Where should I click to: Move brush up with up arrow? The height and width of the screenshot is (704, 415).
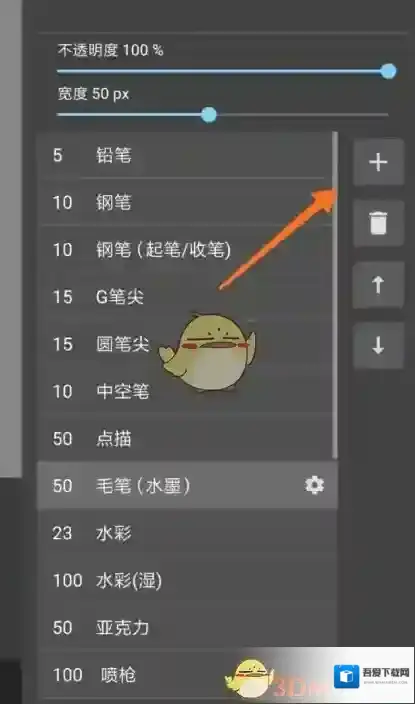pos(378,285)
